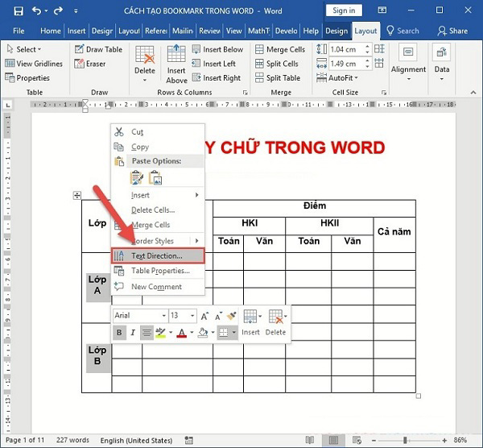The image size is (483, 448).
Task: Open the ribbon Delete table dropdown
Action: [x=145, y=64]
